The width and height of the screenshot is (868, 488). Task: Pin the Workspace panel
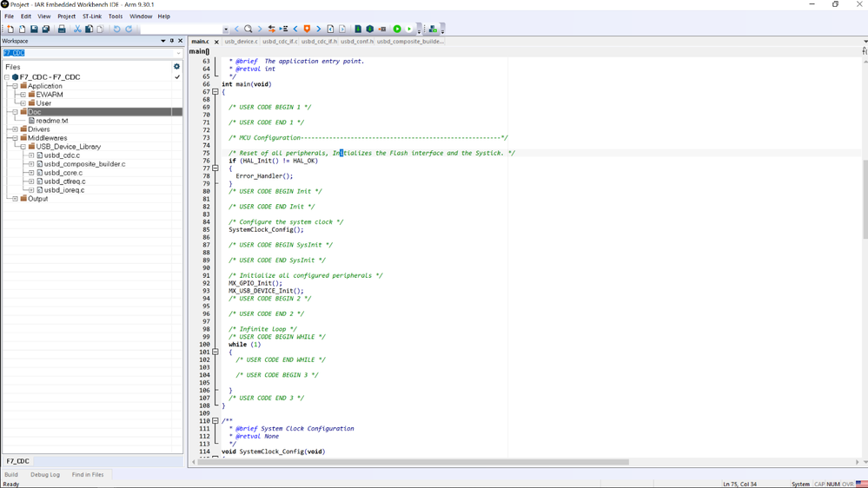point(172,41)
